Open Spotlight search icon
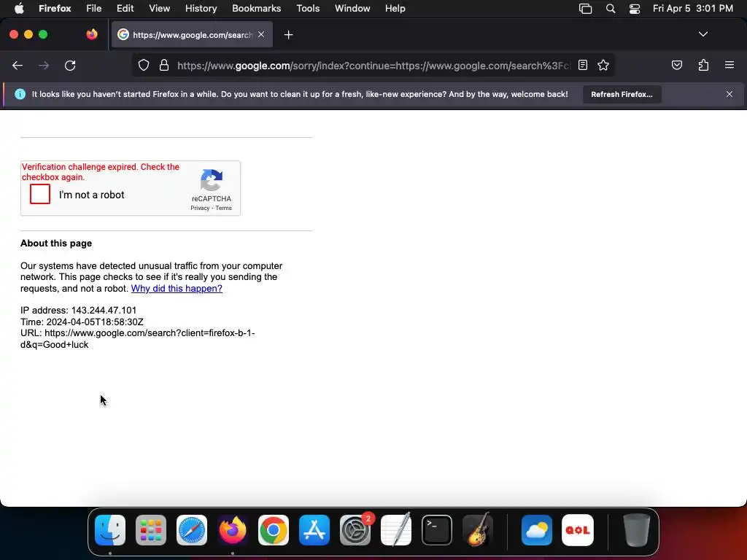The image size is (747, 560). (x=611, y=9)
